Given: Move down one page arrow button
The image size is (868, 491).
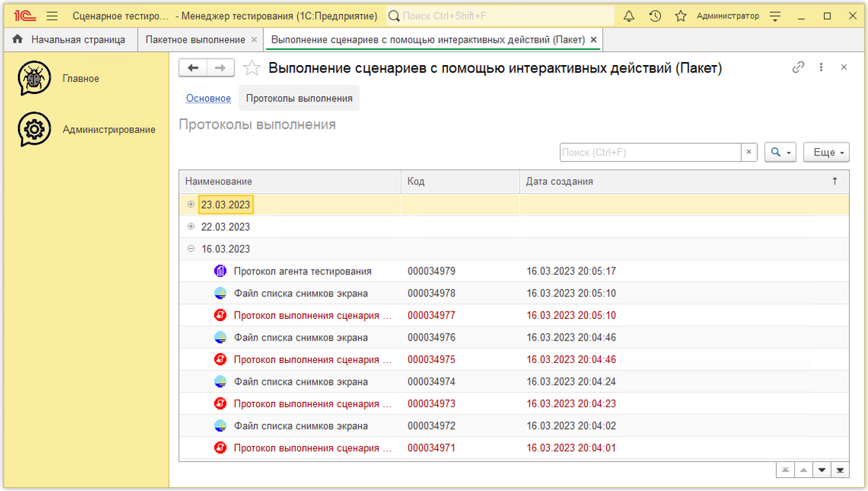Looking at the screenshot, I should click(822, 470).
